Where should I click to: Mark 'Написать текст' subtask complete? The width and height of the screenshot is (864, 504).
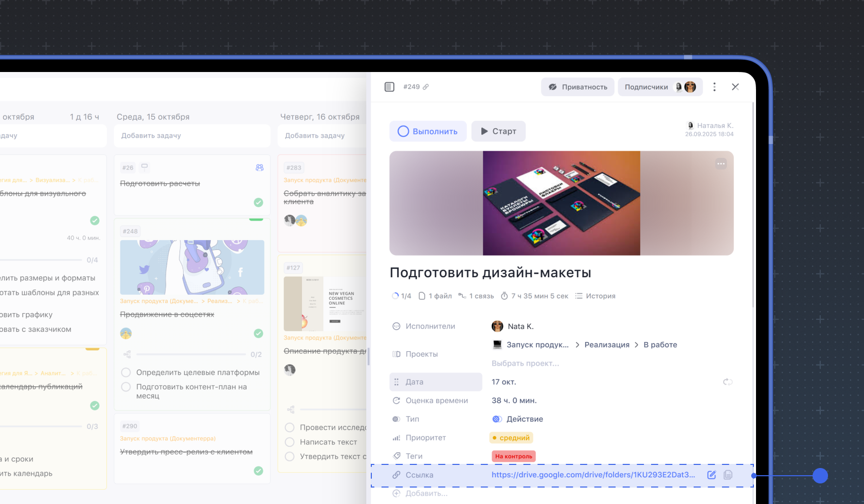290,442
